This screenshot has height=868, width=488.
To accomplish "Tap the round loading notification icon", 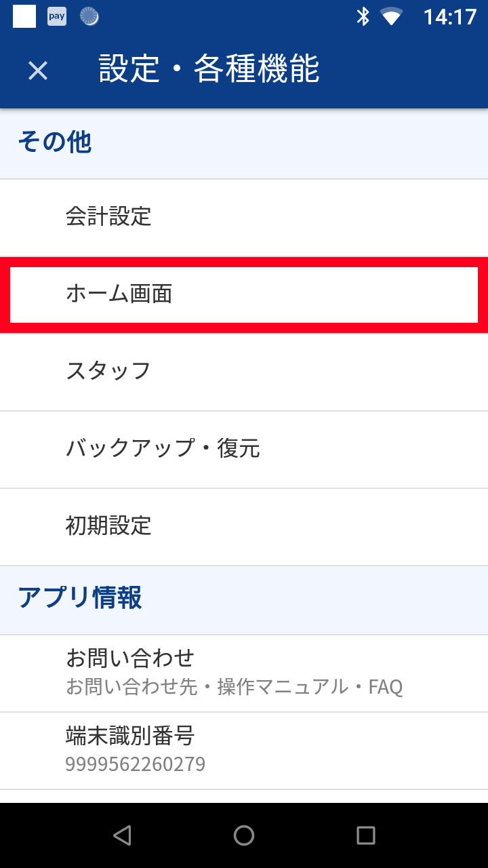I will click(x=89, y=16).
